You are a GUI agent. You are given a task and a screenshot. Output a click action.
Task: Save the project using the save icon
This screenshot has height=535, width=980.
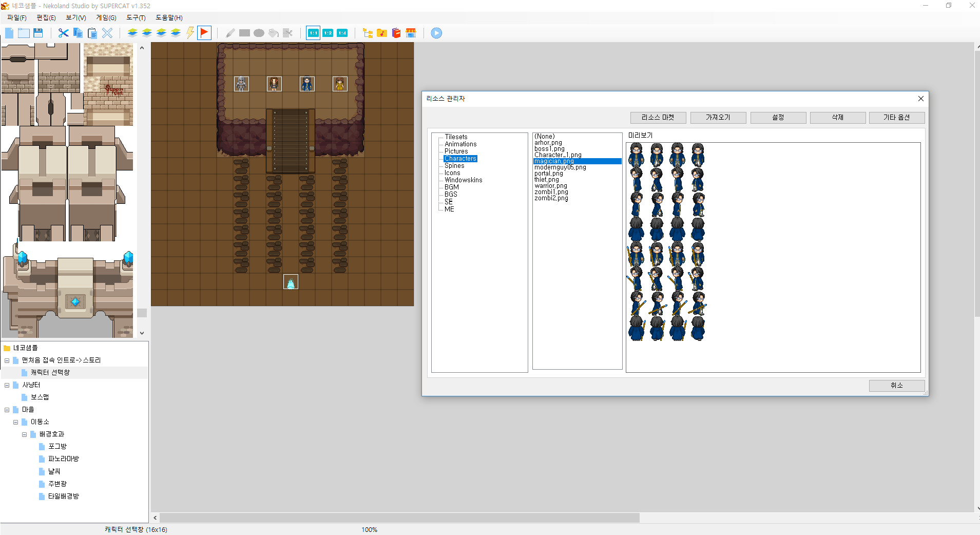39,33
